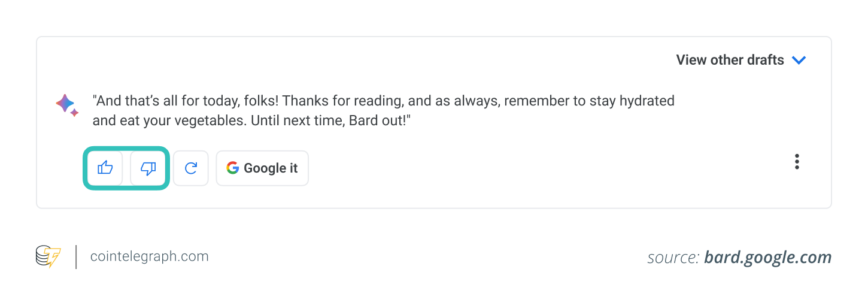Click the bard.google.com source text

(767, 258)
